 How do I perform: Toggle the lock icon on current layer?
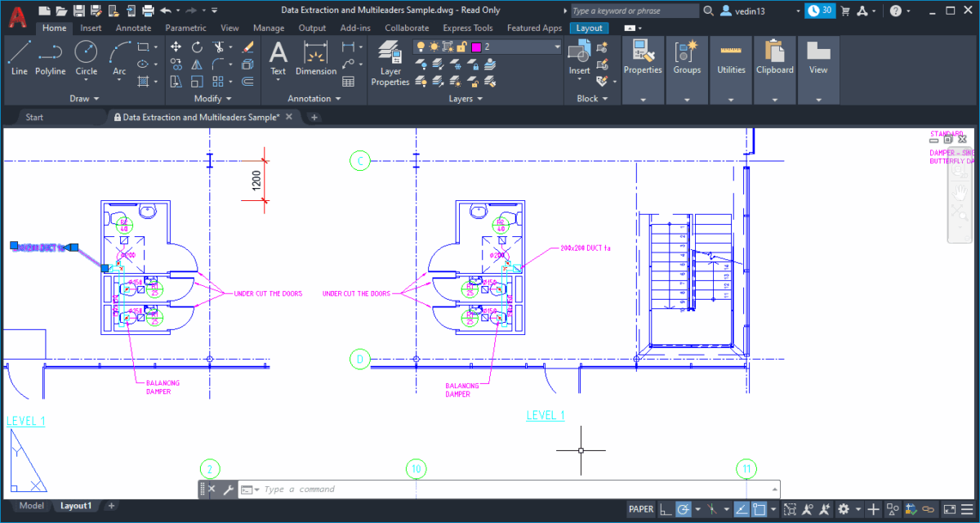pyautogui.click(x=462, y=46)
